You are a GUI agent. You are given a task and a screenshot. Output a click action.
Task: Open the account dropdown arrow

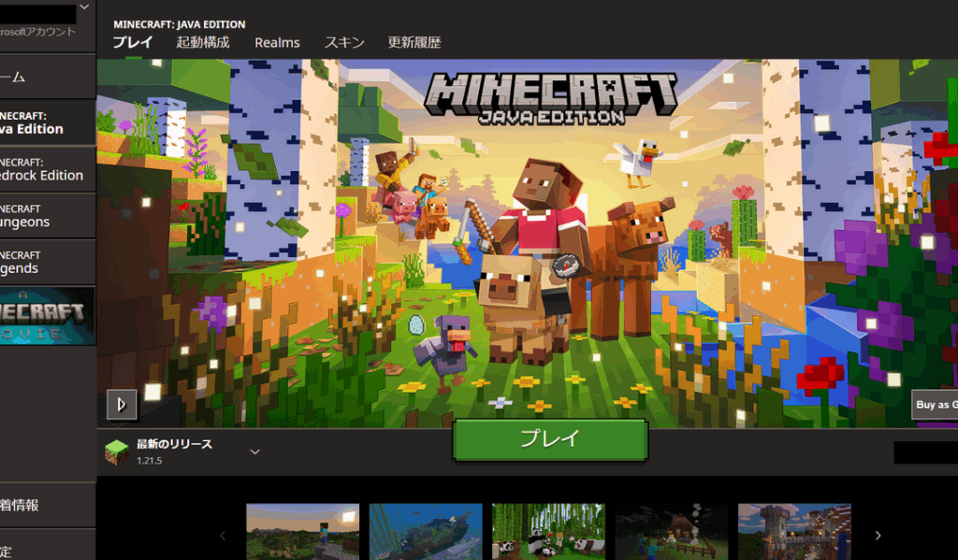(x=84, y=7)
